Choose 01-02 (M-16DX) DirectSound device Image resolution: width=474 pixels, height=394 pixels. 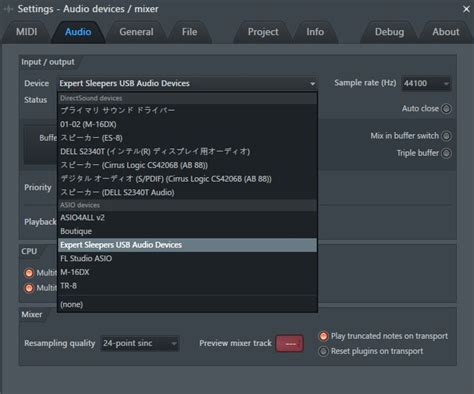pos(187,124)
